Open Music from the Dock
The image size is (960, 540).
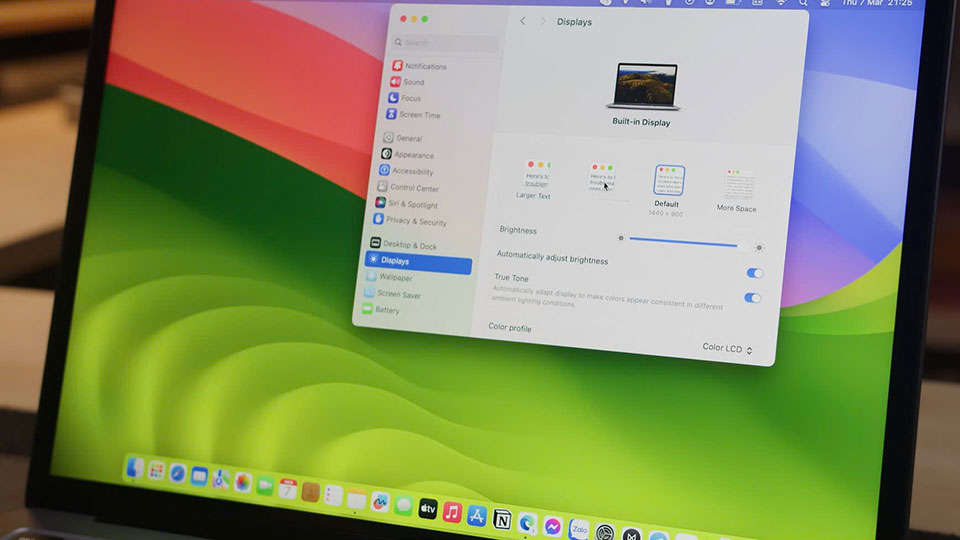coord(452,512)
